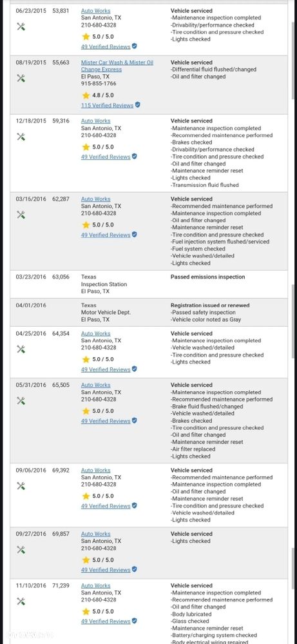Open 49 Verified Reviews under 05/31/2016 entry
The height and width of the screenshot is (644, 297).
coord(106,421)
